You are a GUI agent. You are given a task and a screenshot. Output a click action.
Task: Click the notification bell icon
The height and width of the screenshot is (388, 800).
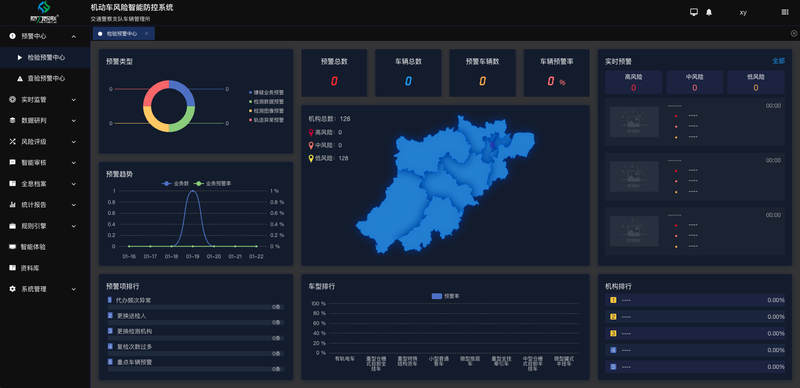coord(709,12)
